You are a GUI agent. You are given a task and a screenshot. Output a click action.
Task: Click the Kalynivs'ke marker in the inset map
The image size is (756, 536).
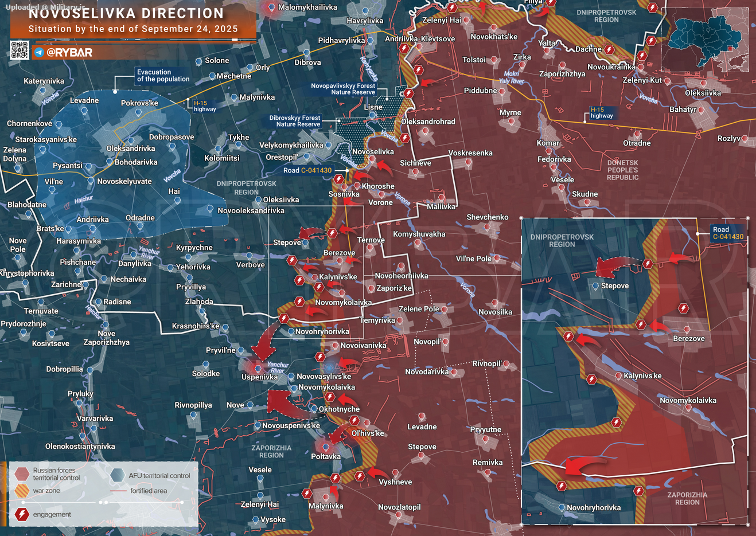[x=618, y=376]
